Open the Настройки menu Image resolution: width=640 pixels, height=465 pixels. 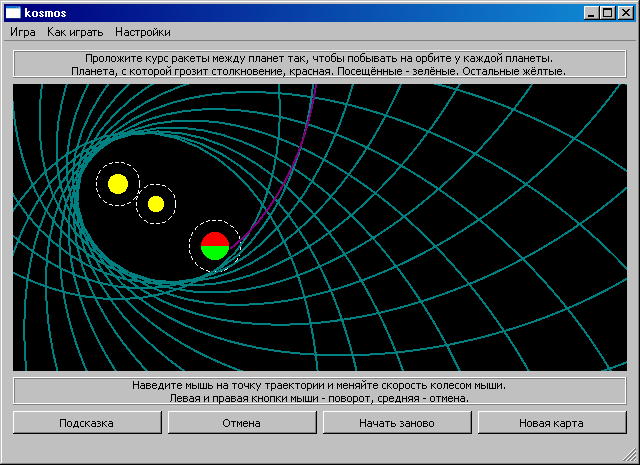(143, 32)
